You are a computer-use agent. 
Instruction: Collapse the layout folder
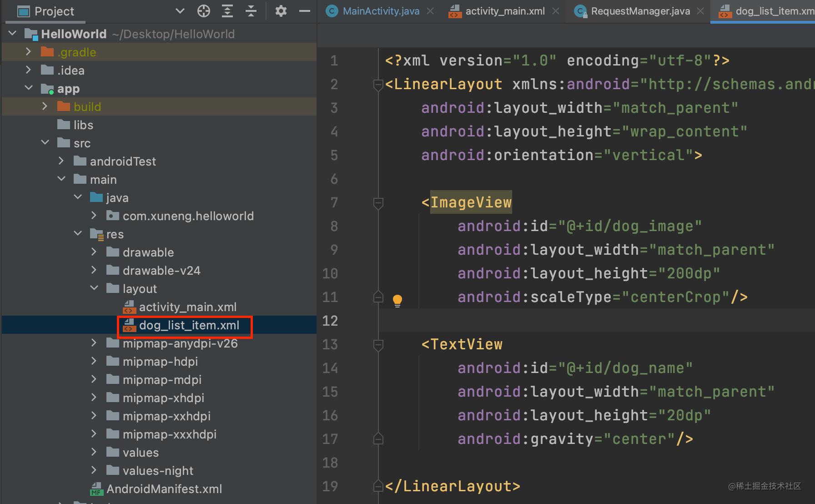click(x=94, y=288)
